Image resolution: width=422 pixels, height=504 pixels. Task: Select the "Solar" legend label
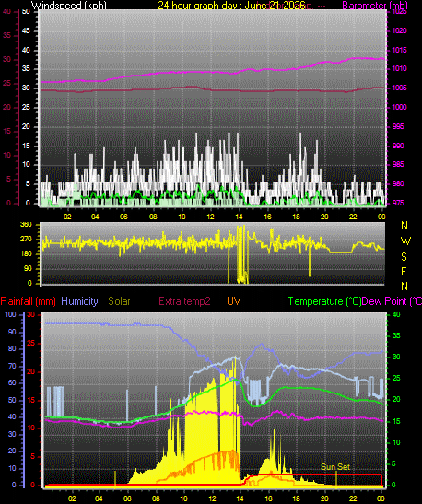(x=119, y=301)
